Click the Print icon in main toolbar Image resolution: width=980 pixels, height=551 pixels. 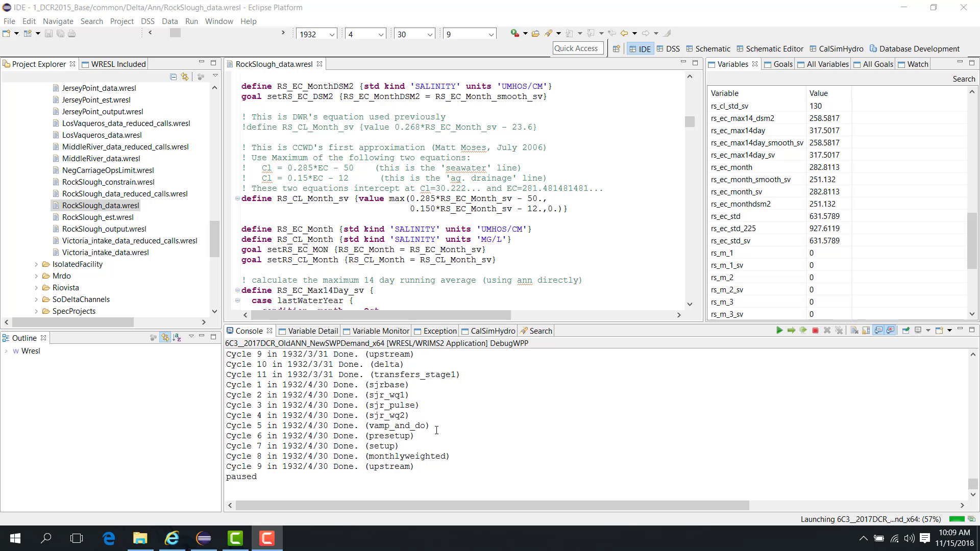click(x=72, y=34)
